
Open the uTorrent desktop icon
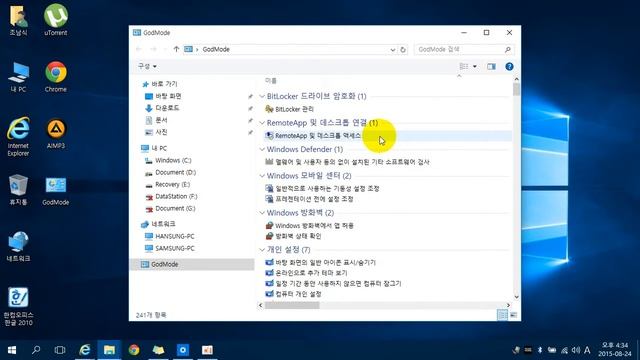[56, 20]
